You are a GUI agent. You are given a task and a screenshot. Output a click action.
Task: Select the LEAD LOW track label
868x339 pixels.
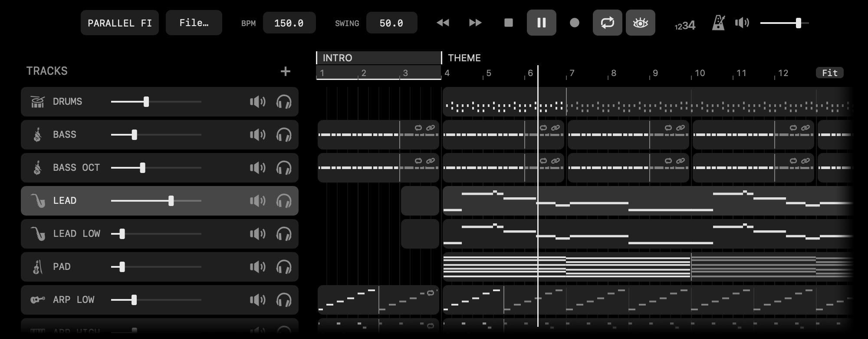click(x=76, y=234)
